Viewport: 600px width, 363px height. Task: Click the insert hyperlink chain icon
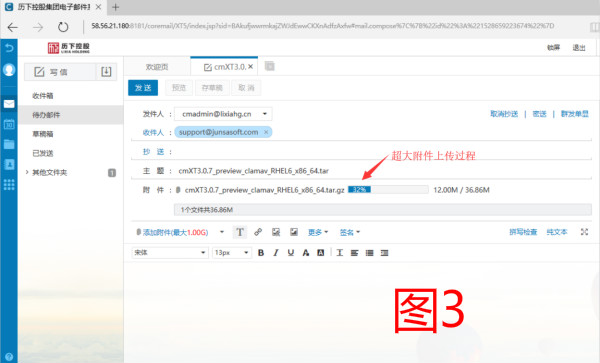[x=258, y=232]
